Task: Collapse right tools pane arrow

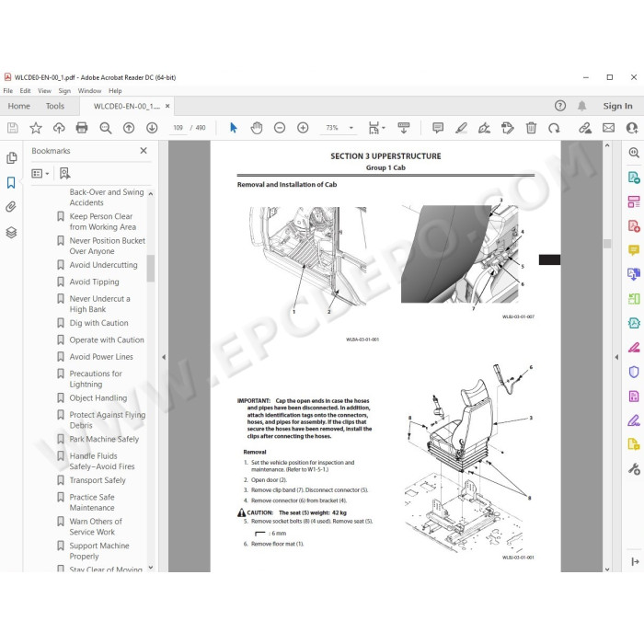Action: pyautogui.click(x=616, y=357)
